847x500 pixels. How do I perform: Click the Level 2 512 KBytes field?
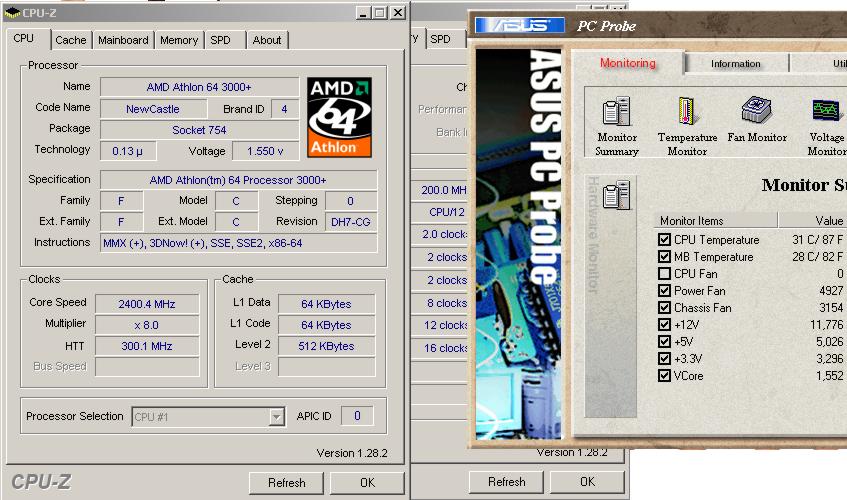coord(326,346)
